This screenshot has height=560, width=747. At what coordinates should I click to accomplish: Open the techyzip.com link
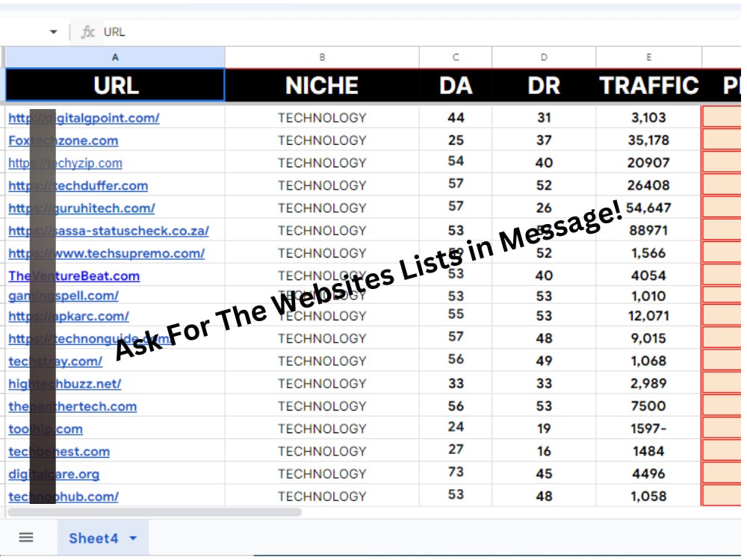coord(65,163)
